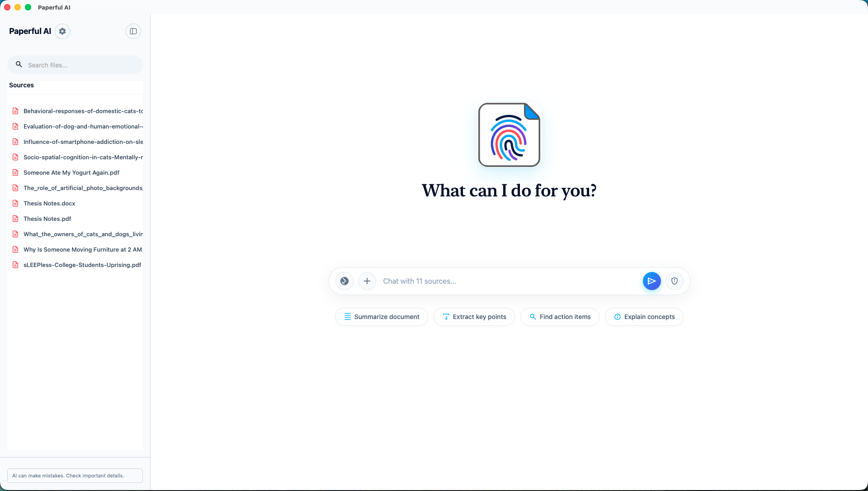Image resolution: width=868 pixels, height=491 pixels.
Task: Select What_the_owners_of_cats_and_dogs file
Action: [75, 234]
